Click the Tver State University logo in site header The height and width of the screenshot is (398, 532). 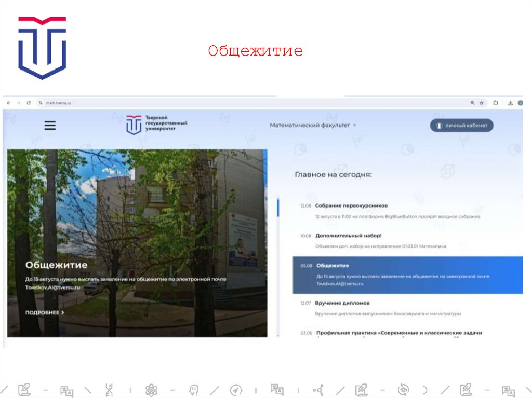[157, 125]
